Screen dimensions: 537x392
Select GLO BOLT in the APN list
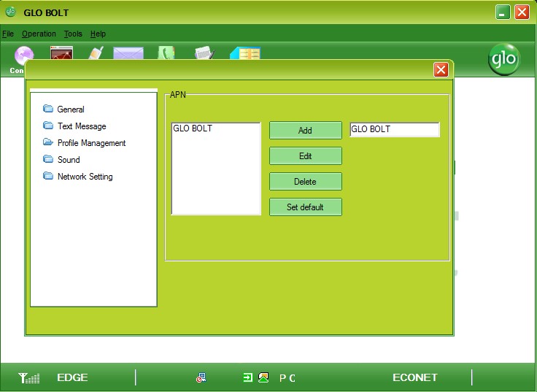(x=193, y=129)
